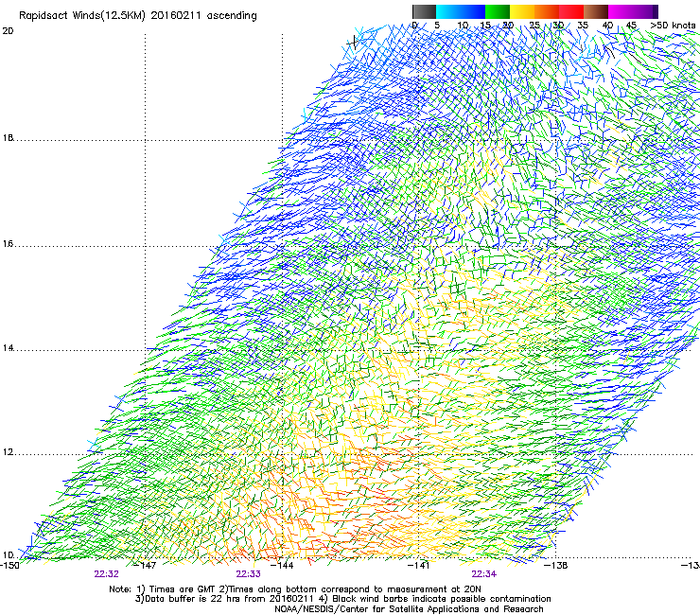Click the latitude label 10

[x=8, y=555]
